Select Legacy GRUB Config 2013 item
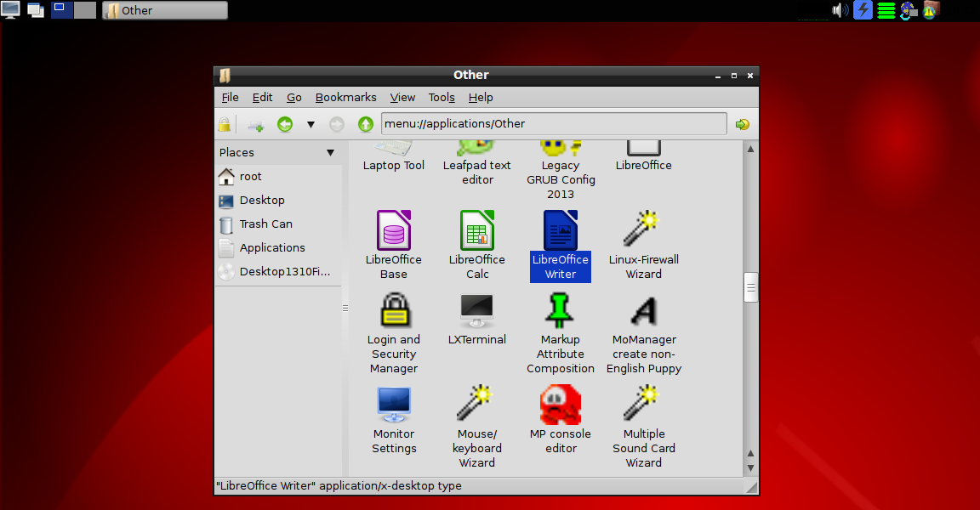 [x=561, y=172]
